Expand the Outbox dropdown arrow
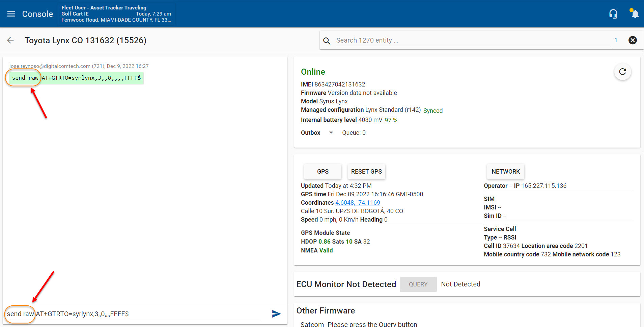The height and width of the screenshot is (327, 644). click(331, 133)
